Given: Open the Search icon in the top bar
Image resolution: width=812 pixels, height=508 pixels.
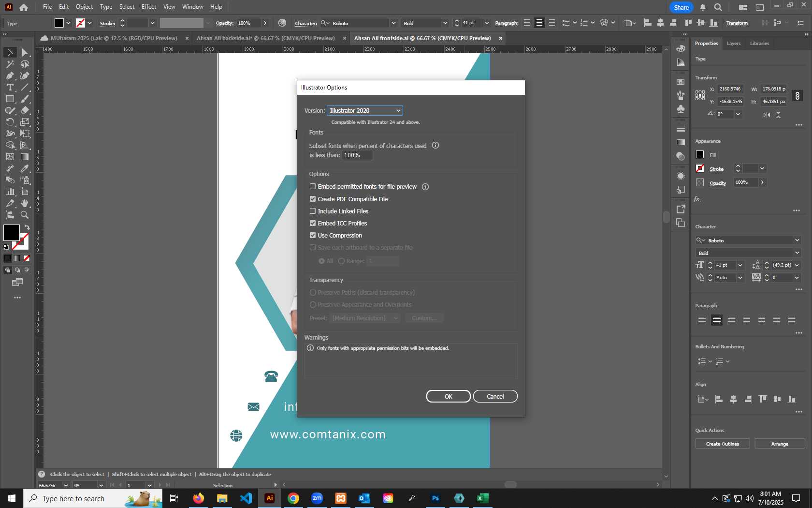Looking at the screenshot, I should point(718,7).
